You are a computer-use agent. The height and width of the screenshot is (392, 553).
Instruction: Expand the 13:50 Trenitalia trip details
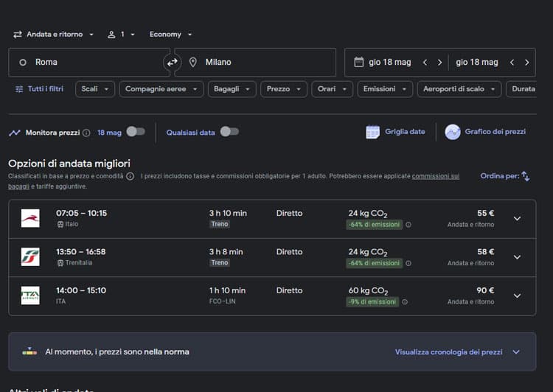click(x=517, y=257)
